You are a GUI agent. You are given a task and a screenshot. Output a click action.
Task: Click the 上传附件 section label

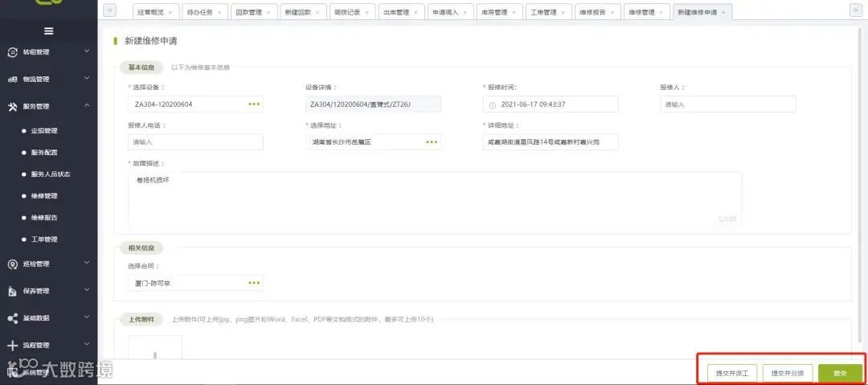click(x=141, y=319)
